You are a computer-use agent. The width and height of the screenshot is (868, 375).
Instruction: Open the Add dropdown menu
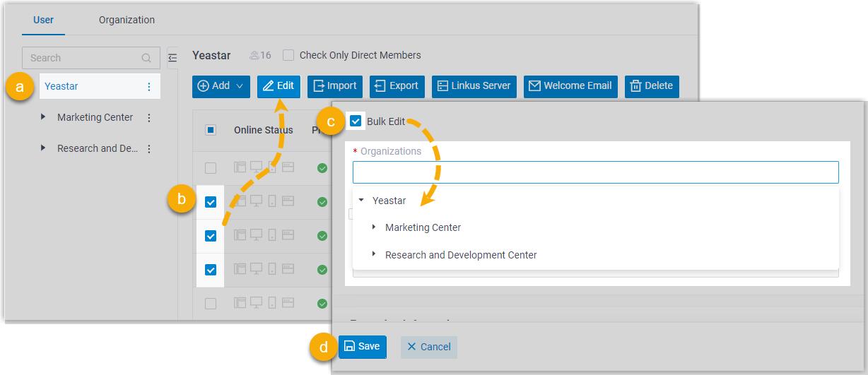pos(221,86)
